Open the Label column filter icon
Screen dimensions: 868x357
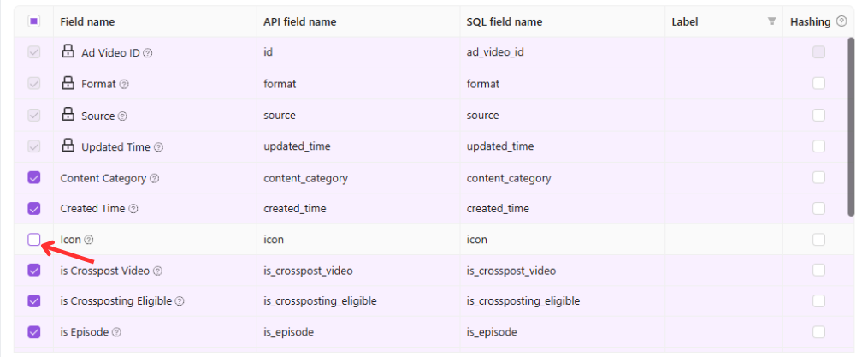[771, 21]
